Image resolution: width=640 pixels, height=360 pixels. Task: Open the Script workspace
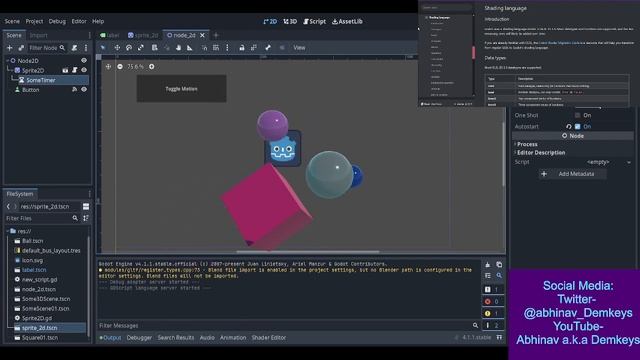tap(314, 21)
